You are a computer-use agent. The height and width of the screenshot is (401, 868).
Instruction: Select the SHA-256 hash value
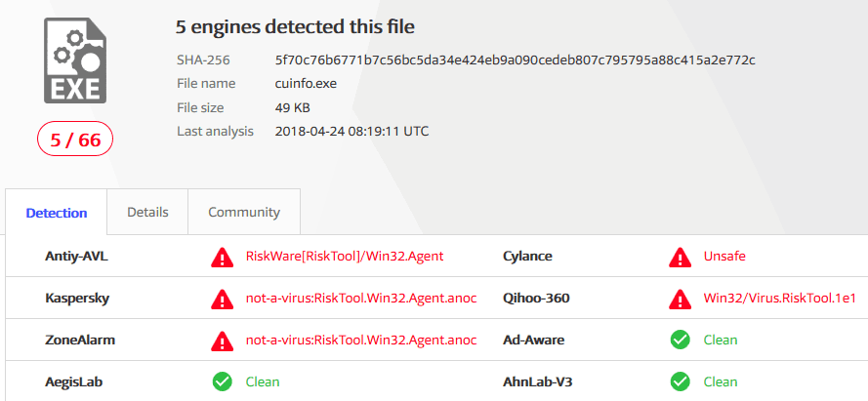click(x=516, y=60)
